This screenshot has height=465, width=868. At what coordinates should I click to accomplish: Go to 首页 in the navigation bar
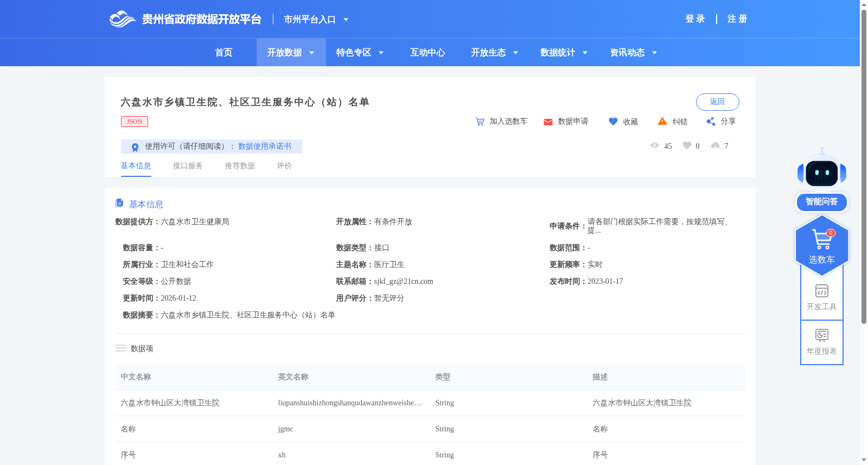tap(224, 53)
